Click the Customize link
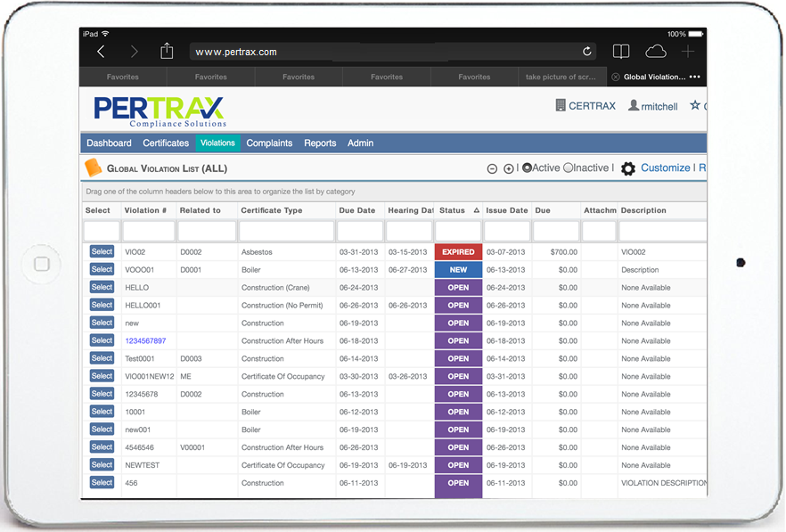 pyautogui.click(x=665, y=168)
